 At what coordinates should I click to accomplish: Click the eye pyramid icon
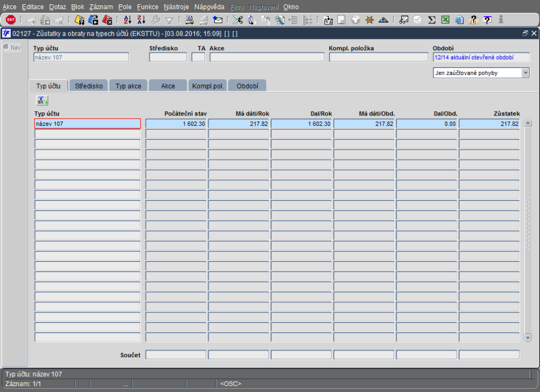click(383, 20)
